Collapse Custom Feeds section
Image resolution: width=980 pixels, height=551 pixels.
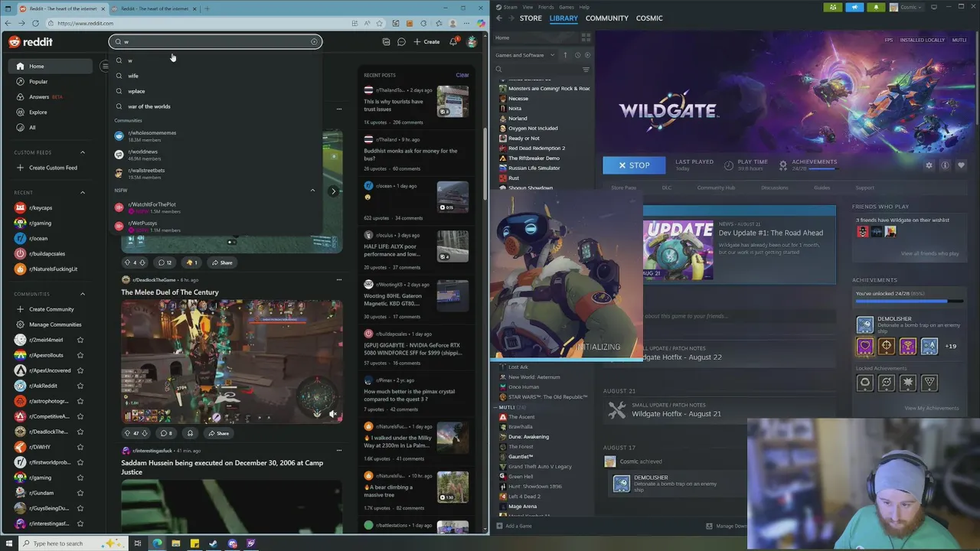[83, 152]
